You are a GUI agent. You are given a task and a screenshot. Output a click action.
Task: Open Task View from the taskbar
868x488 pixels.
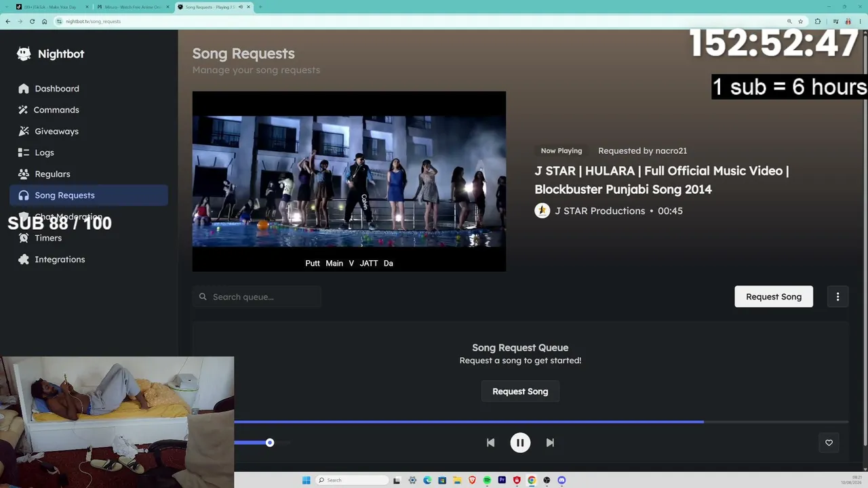point(397,481)
